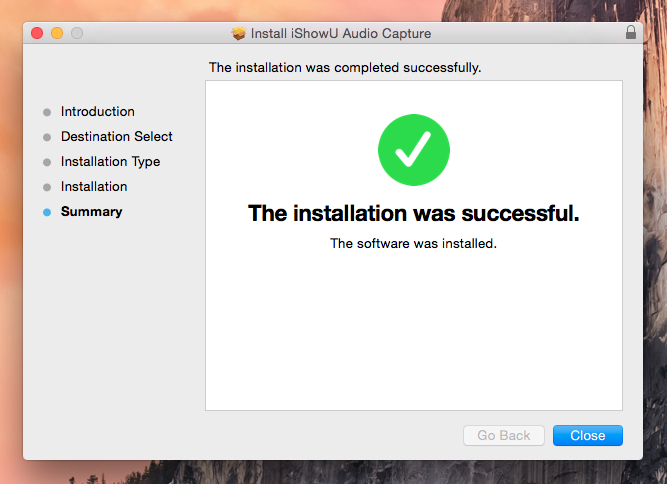
Task: Select the Destination Select step
Action: pos(116,137)
